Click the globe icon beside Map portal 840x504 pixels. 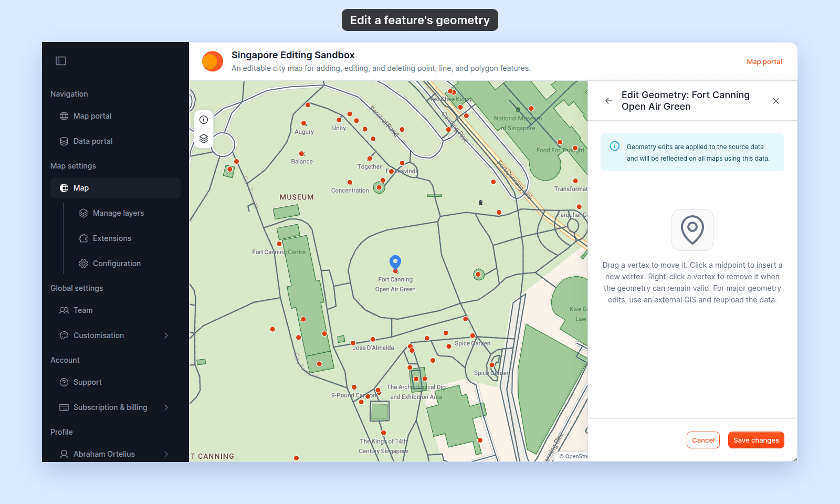pyautogui.click(x=64, y=116)
